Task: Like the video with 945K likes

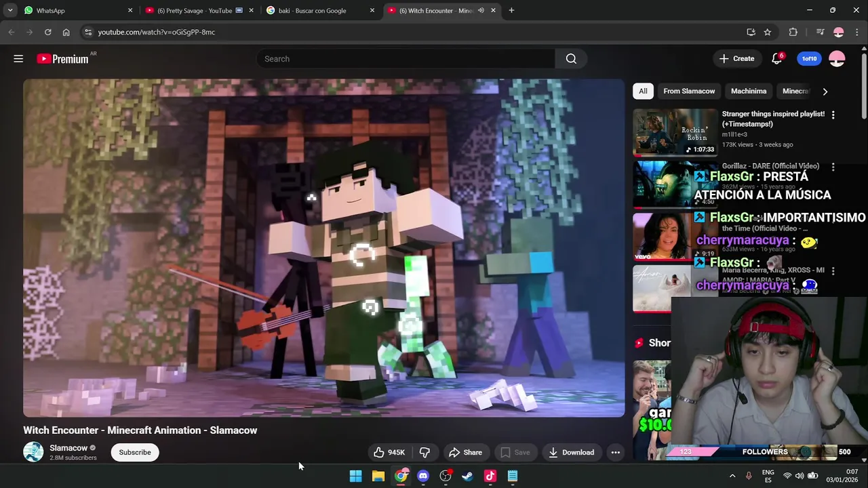Action: coord(389,452)
